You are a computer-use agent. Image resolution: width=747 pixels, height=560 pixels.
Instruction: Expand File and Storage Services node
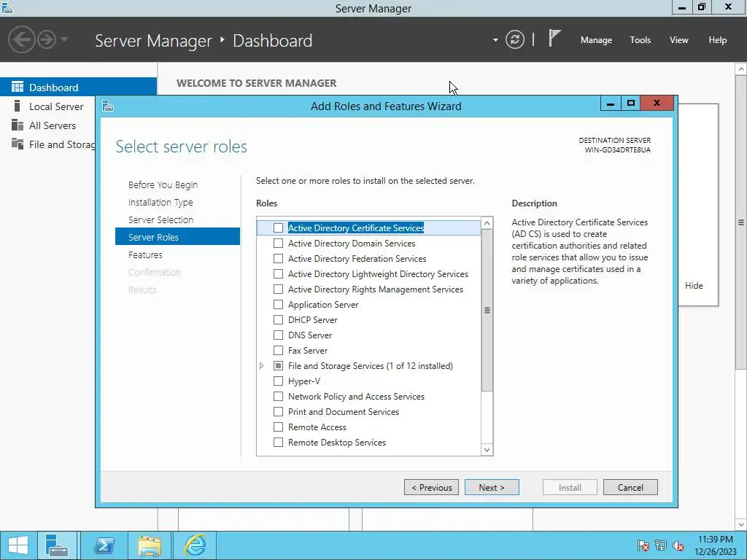click(x=262, y=366)
